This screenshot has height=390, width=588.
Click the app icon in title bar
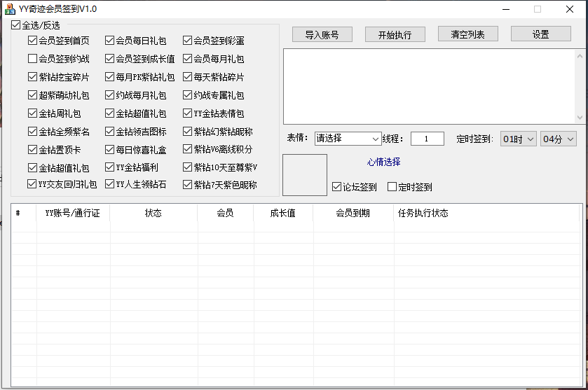tap(10, 9)
